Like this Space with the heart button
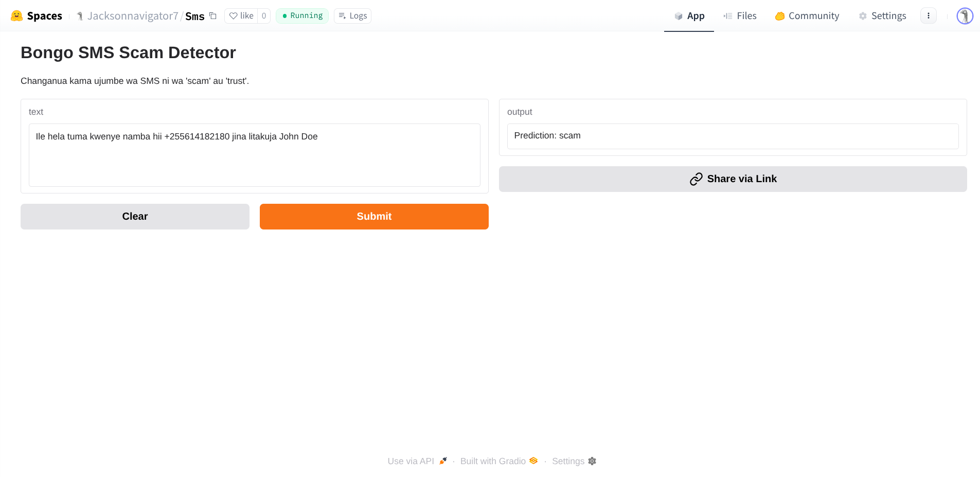Image resolution: width=980 pixels, height=477 pixels. (241, 16)
